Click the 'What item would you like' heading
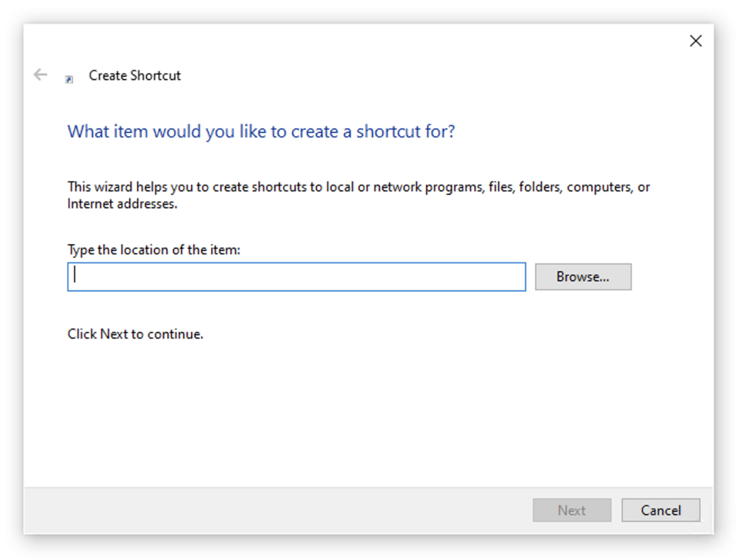The width and height of the screenshot is (749, 560). click(x=261, y=131)
